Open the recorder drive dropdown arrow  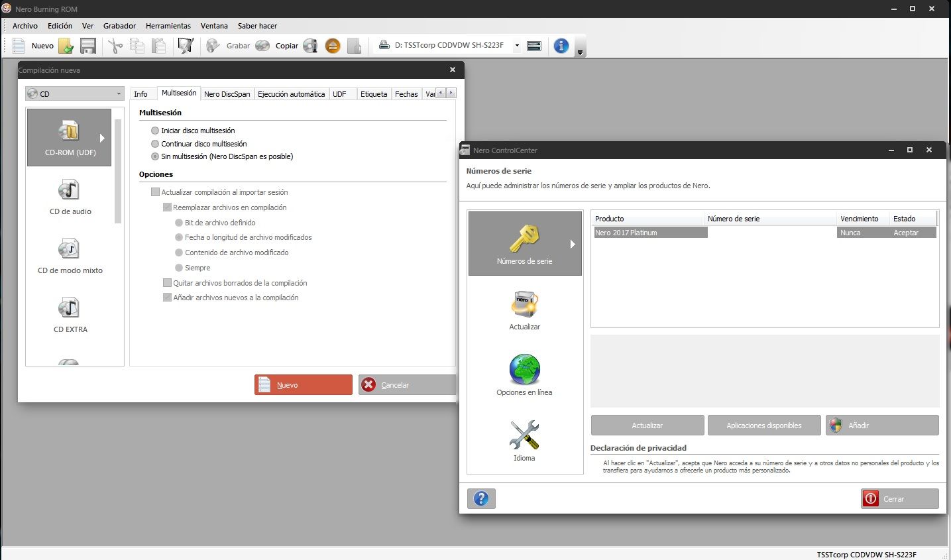[x=517, y=46]
